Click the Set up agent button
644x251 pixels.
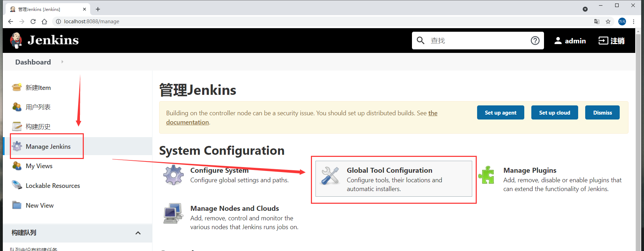click(x=500, y=112)
